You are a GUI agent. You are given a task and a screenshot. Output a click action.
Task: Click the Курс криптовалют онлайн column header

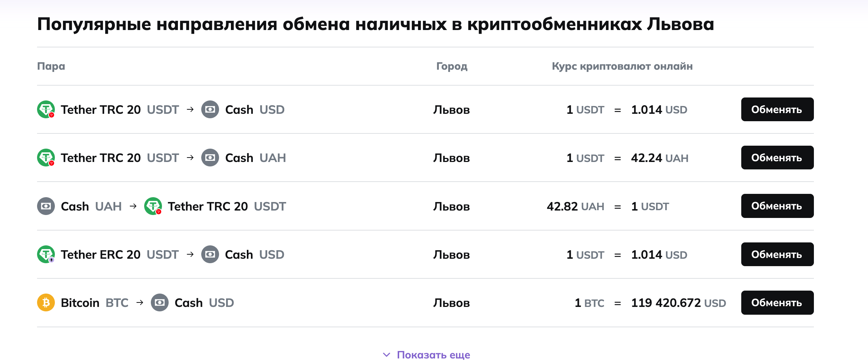coord(622,66)
